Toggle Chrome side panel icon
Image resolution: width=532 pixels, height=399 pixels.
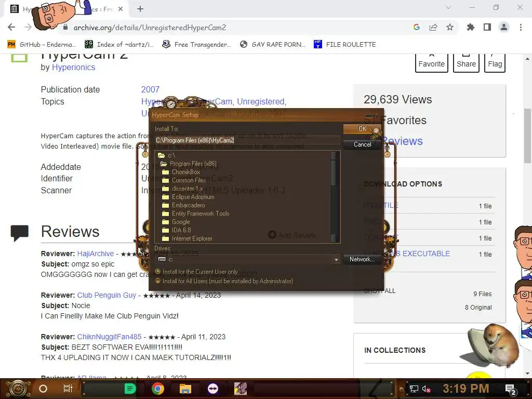pos(487,28)
